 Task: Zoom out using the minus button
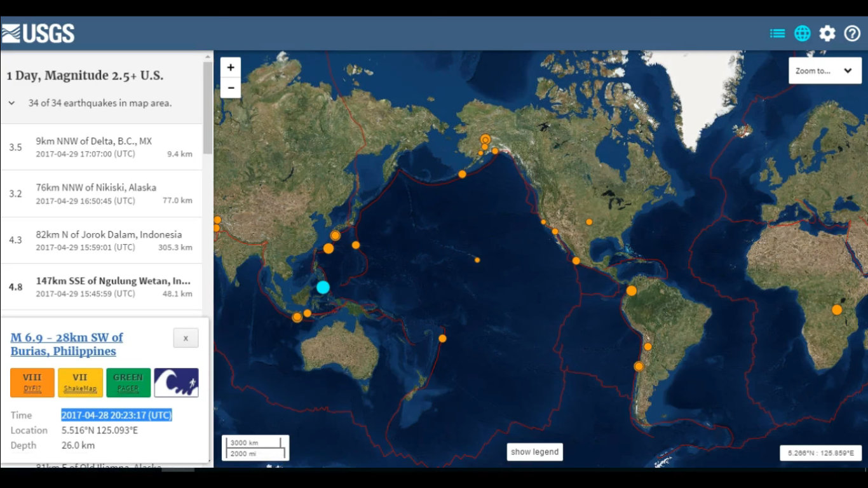(x=231, y=88)
